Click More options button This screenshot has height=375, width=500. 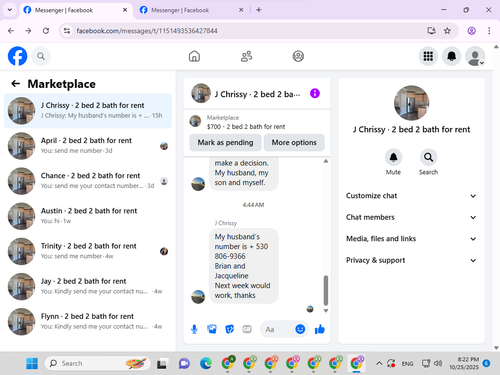(294, 142)
